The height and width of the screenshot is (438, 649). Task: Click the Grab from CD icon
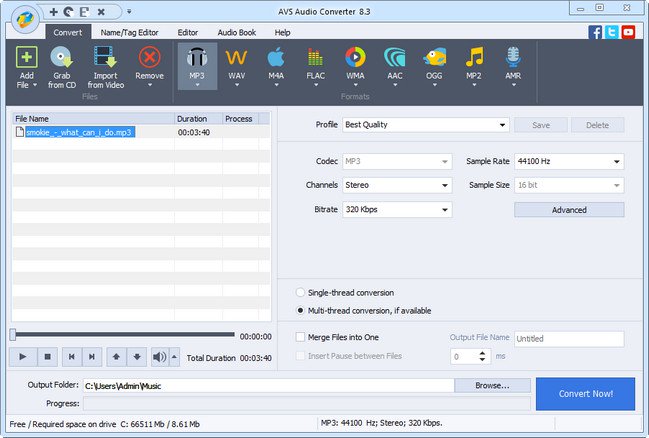(63, 58)
